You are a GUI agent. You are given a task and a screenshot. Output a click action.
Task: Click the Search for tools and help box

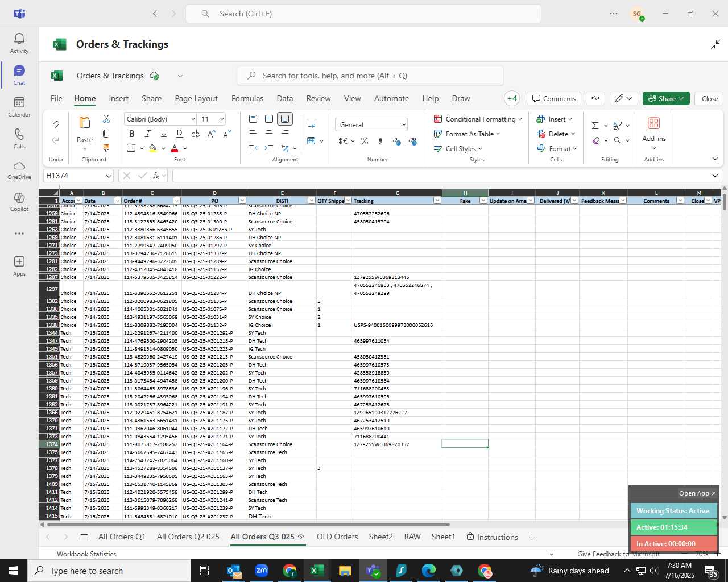(x=370, y=76)
